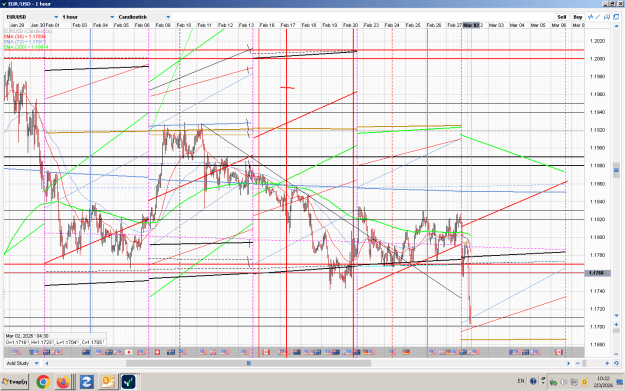This screenshot has height=391, width=625.
Task: Click the lone Germany flag event below Feb 24
Action: 406,352
